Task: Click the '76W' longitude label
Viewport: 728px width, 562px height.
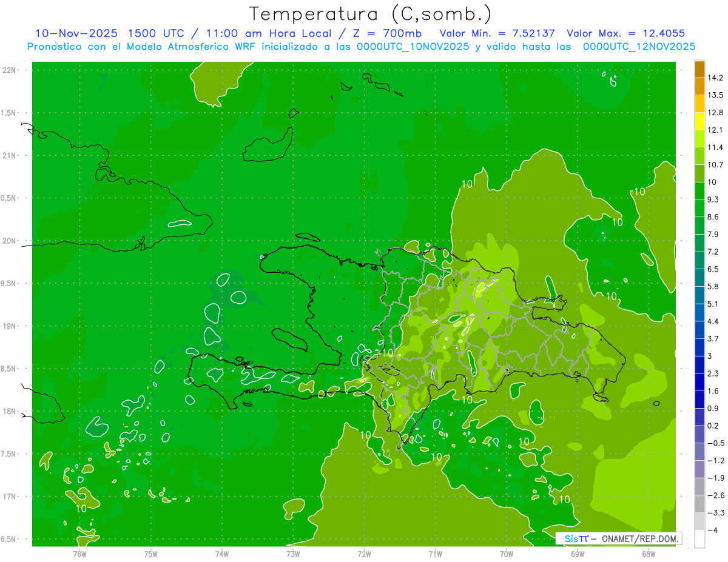Action: point(79,554)
